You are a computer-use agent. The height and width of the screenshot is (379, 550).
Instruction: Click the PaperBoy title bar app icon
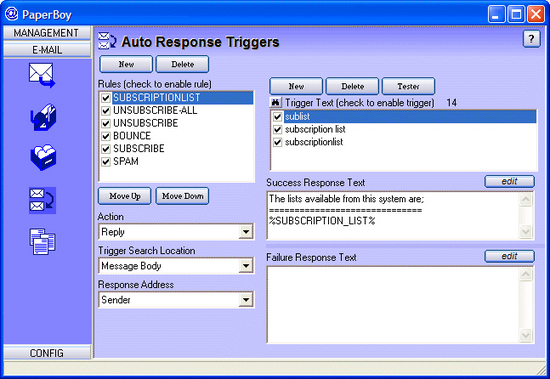[x=12, y=14]
